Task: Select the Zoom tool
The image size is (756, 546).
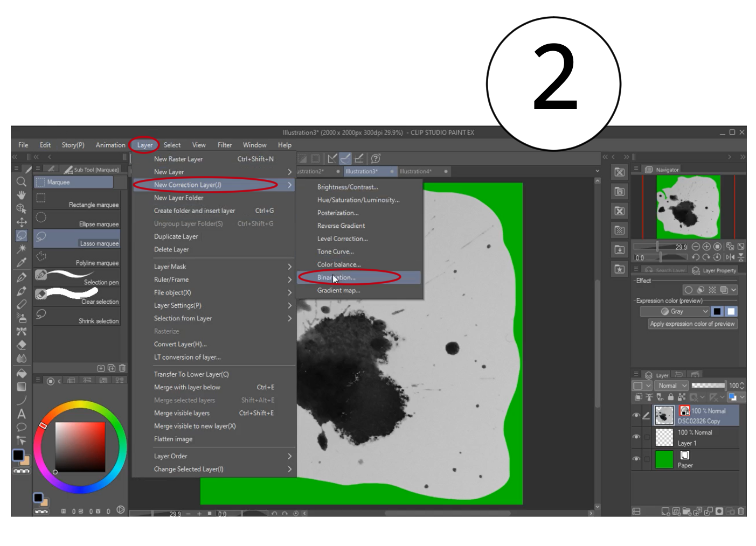Action: pyautogui.click(x=22, y=182)
